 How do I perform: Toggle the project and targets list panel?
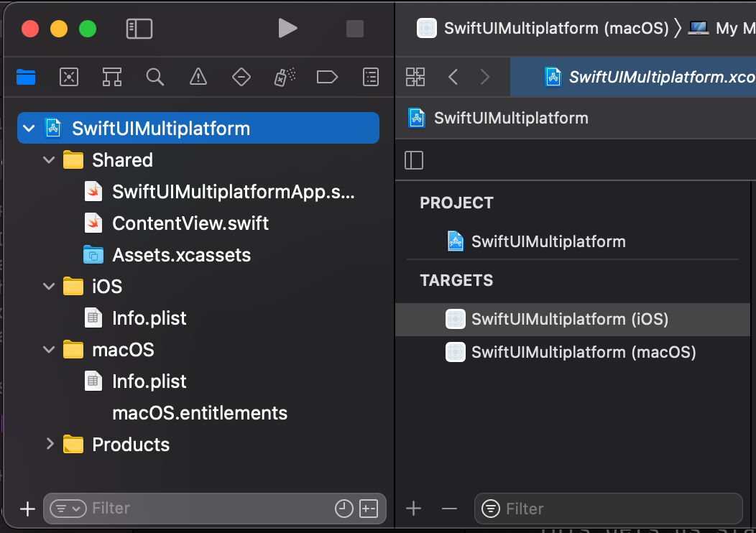point(414,159)
